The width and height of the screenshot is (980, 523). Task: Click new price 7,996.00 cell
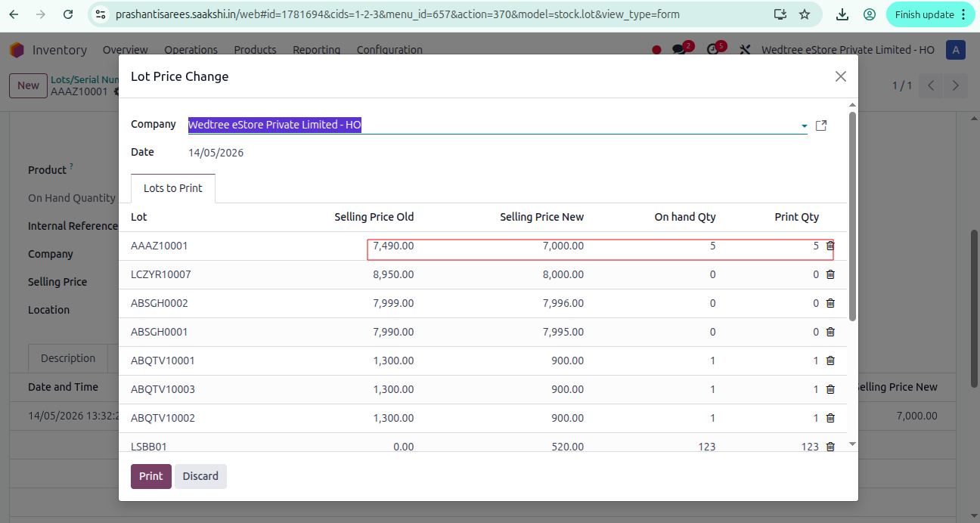(563, 303)
